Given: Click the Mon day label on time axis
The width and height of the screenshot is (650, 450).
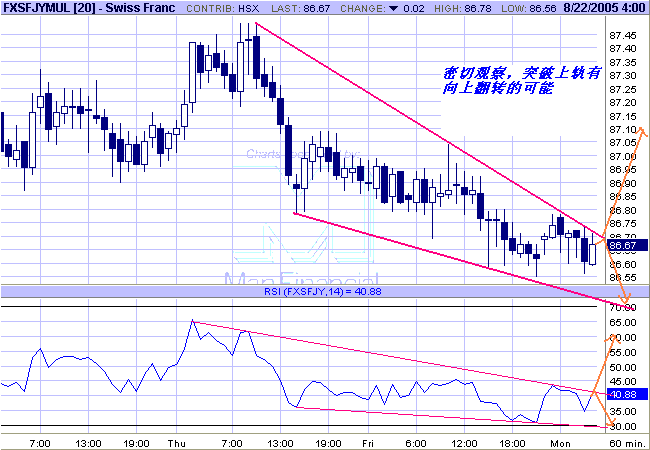Looking at the screenshot, I should coord(560,444).
